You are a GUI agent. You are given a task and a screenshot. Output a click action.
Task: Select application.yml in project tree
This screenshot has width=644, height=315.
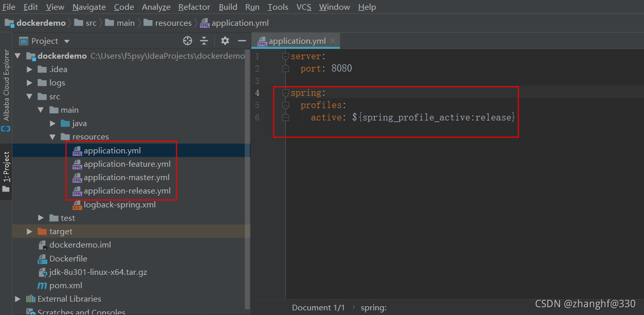pyautogui.click(x=112, y=150)
